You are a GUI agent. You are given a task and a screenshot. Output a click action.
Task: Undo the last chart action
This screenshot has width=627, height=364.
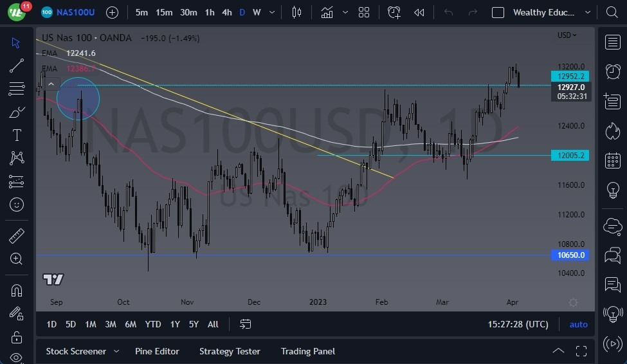(x=449, y=12)
